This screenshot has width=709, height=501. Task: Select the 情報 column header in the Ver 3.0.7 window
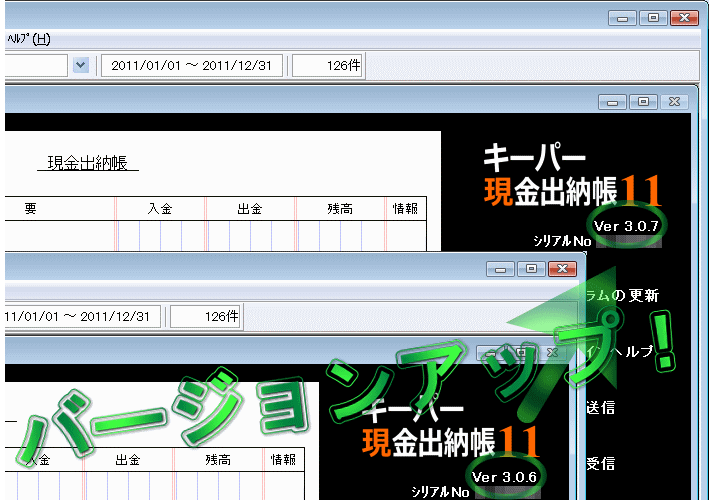tap(406, 208)
